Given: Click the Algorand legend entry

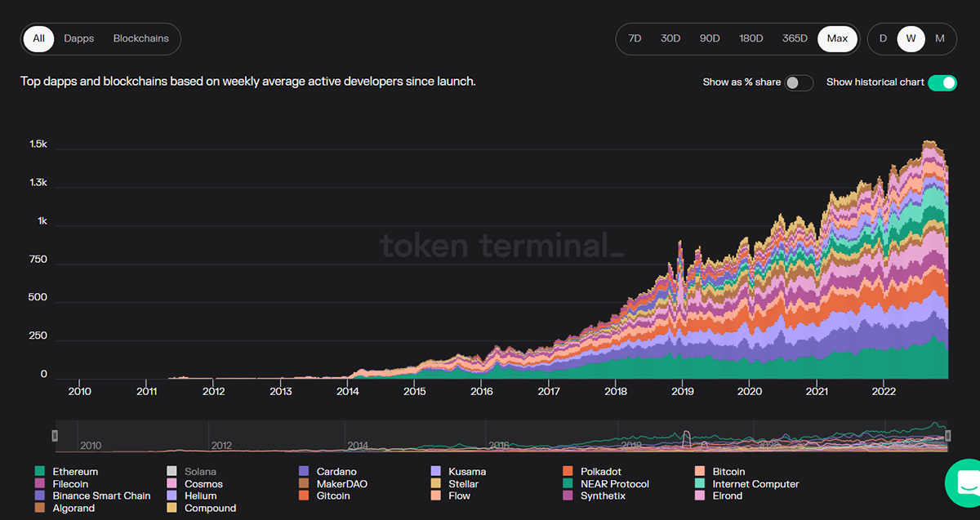Looking at the screenshot, I should 65,508.
